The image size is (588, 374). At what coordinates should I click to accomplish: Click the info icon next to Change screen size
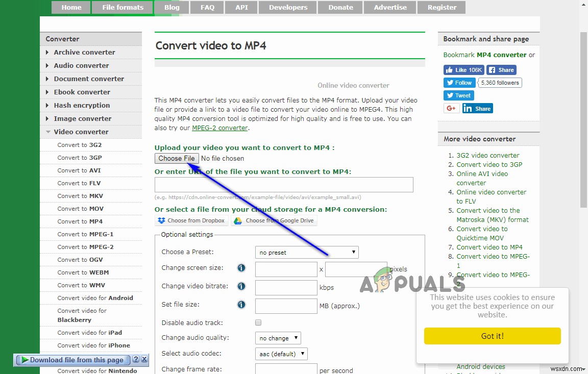[x=241, y=267]
